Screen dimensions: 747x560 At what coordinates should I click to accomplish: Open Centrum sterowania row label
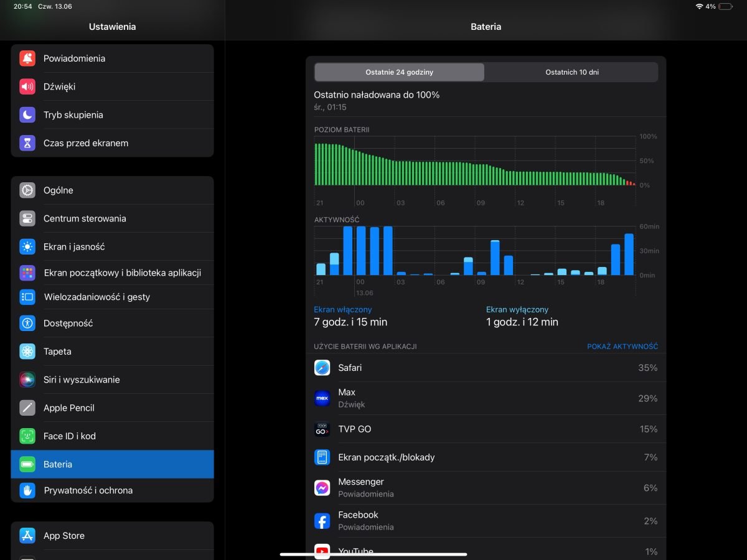click(85, 218)
